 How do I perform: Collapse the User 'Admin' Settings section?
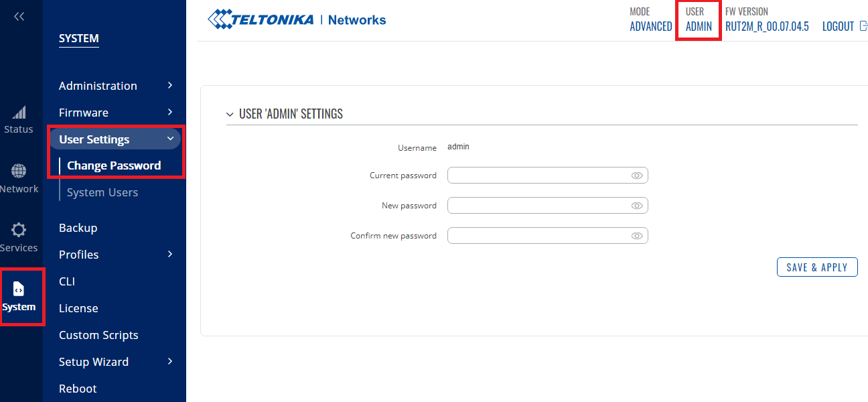coord(230,115)
